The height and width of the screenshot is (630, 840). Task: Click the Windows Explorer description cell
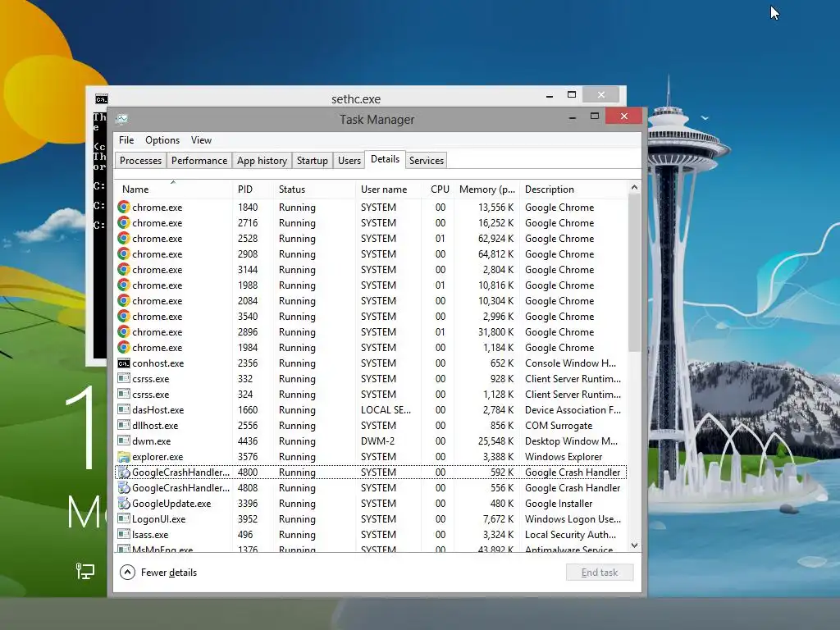click(x=564, y=456)
